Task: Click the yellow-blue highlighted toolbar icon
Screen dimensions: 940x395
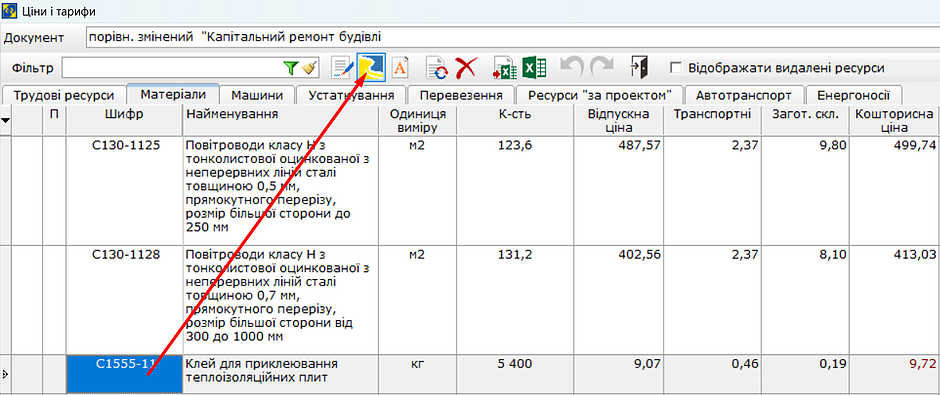Action: pyautogui.click(x=371, y=68)
